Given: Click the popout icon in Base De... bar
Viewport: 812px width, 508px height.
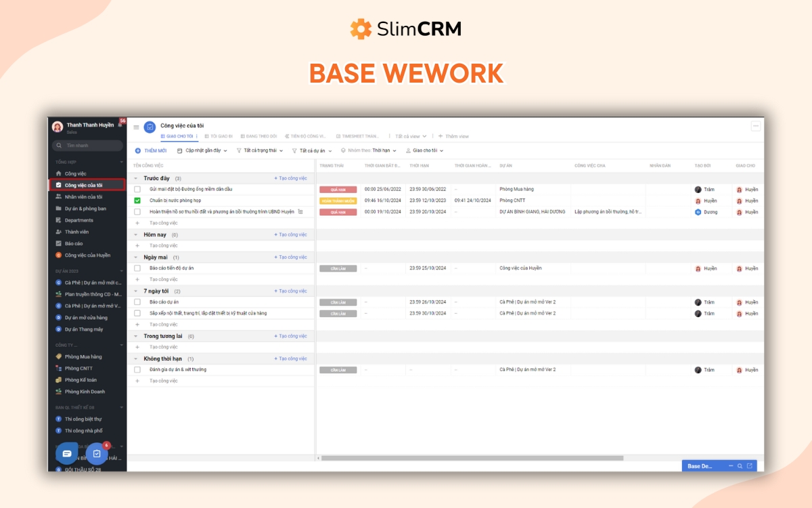Looking at the screenshot, I should coord(750,466).
